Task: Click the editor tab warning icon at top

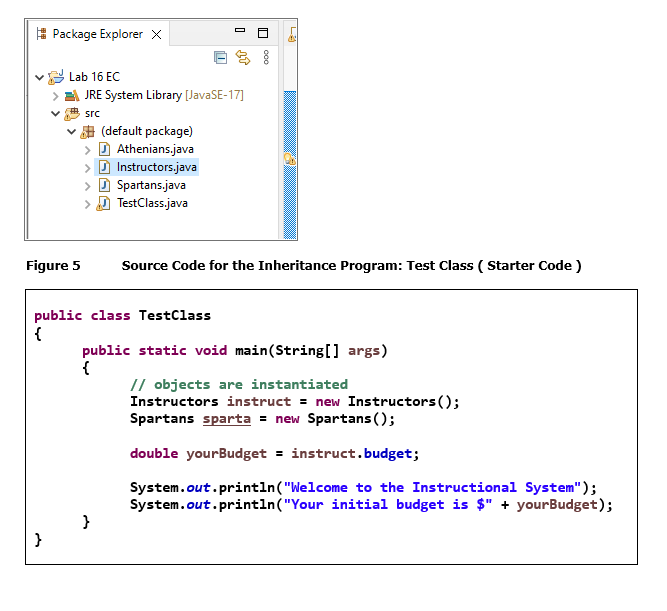Action: pos(292,34)
